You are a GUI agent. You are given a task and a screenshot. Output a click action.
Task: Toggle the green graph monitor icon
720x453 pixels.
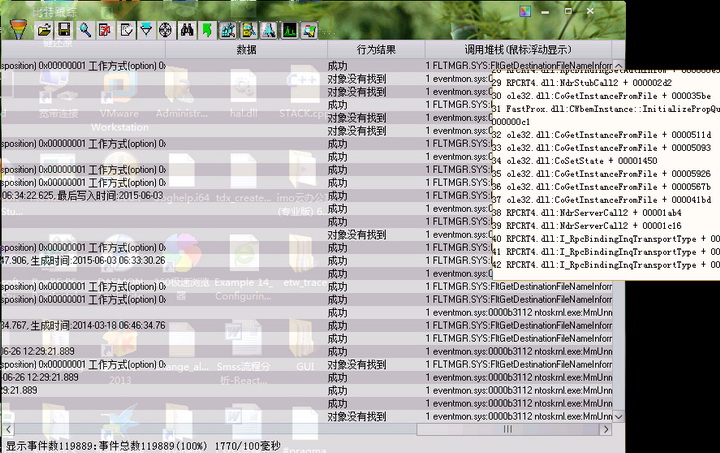click(289, 31)
